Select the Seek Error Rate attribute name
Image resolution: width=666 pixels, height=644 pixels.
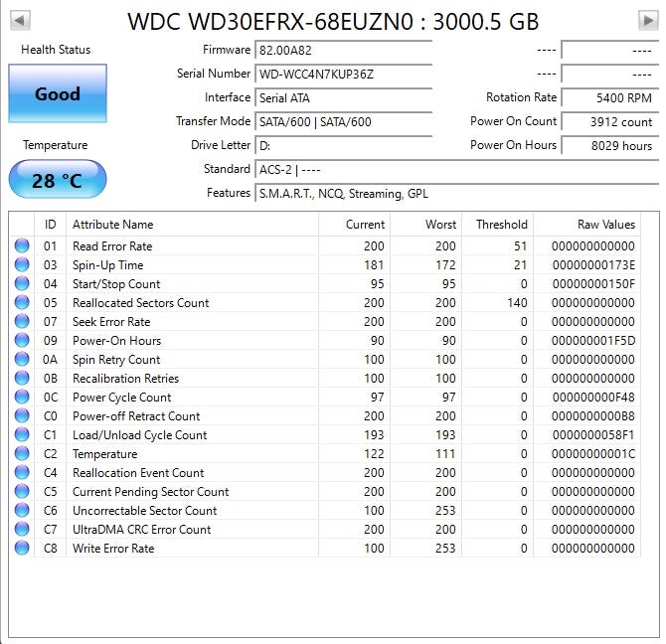(x=111, y=322)
